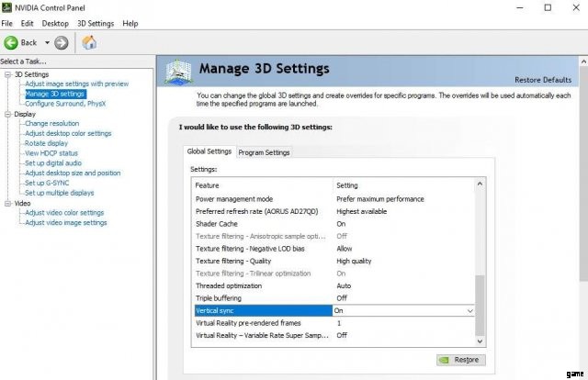Switch to the Global Settings tab
The width and height of the screenshot is (588, 380).
[x=209, y=151]
